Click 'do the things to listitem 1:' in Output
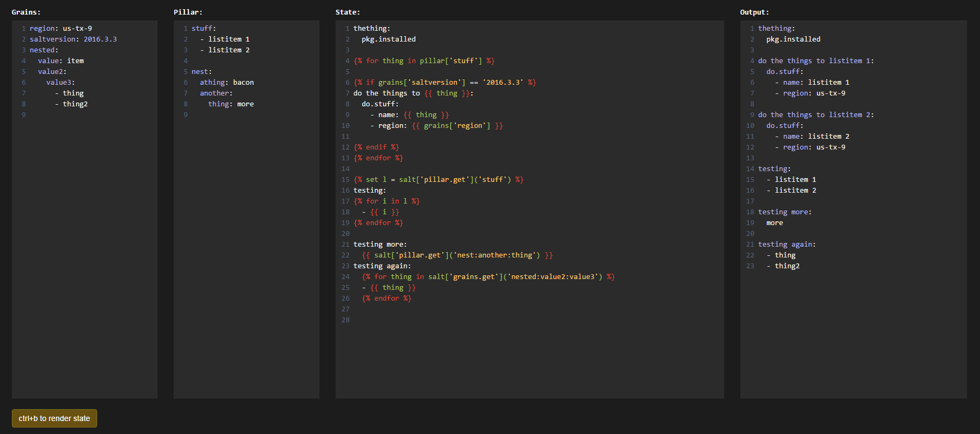 (816, 61)
